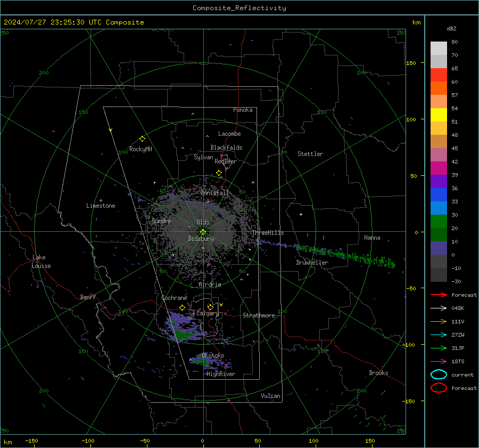The image size is (479, 448).
Task: Click the Didsbury town label
Action: tap(201, 239)
